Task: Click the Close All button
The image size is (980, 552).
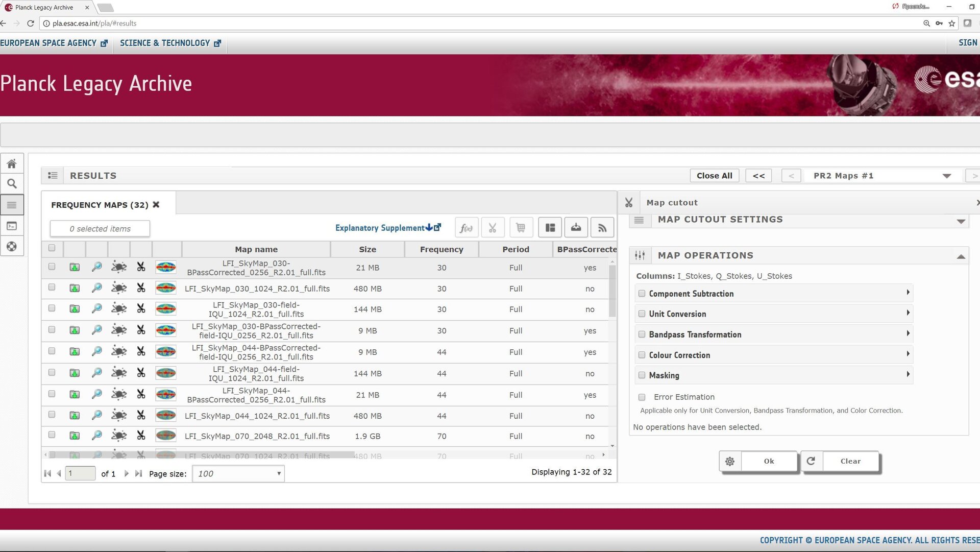Action: click(714, 176)
